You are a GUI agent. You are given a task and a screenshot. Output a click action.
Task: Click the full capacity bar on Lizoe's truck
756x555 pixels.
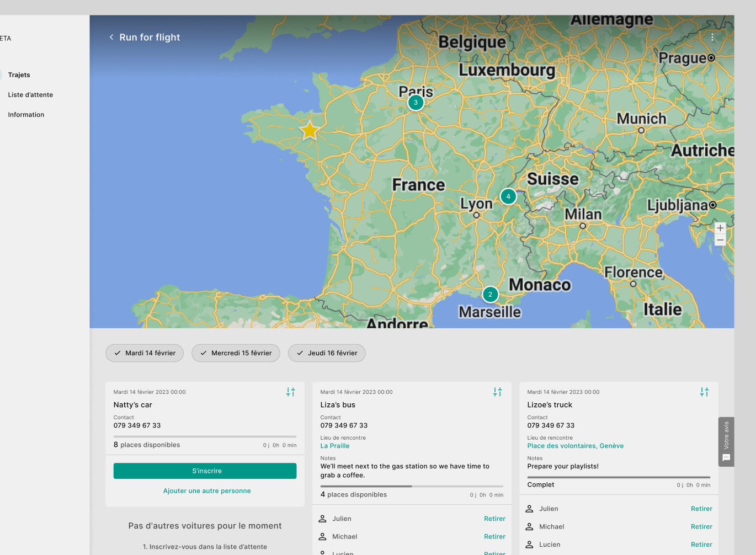pos(619,477)
